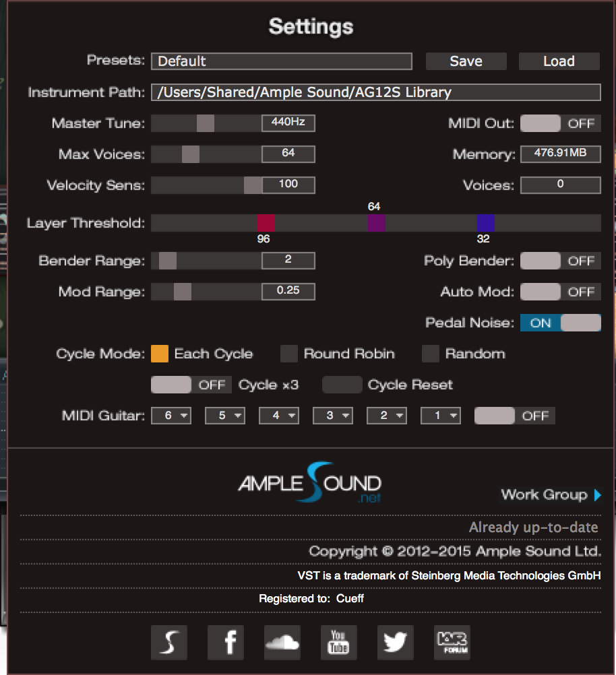Visit the Facebook page icon
The image size is (616, 675).
pos(226,642)
